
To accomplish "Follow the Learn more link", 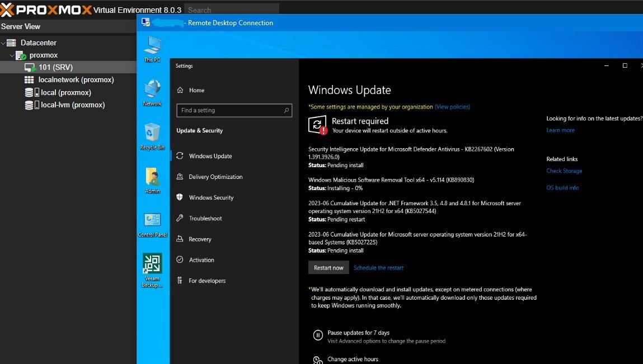I will (560, 130).
